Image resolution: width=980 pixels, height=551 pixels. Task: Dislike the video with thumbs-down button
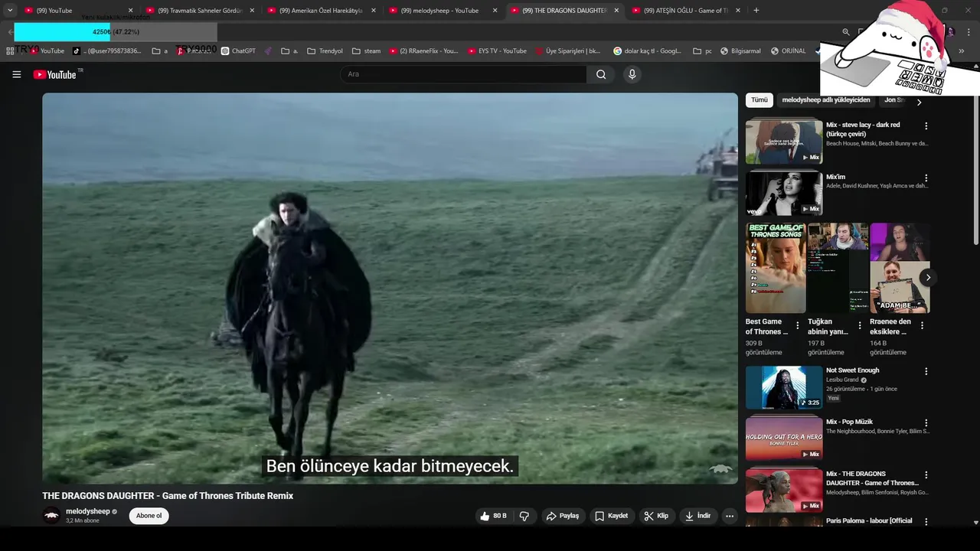pos(524,516)
